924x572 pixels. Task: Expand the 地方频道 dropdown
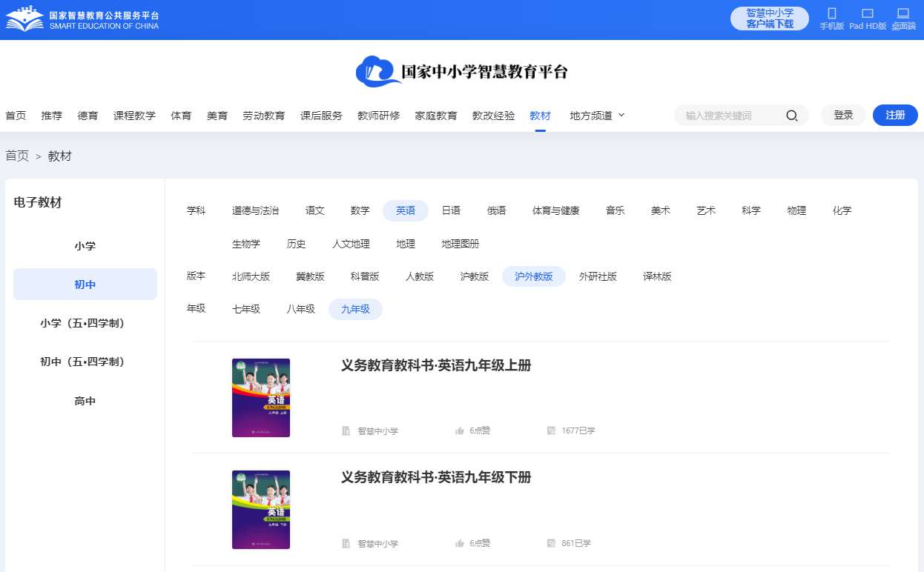pos(597,116)
